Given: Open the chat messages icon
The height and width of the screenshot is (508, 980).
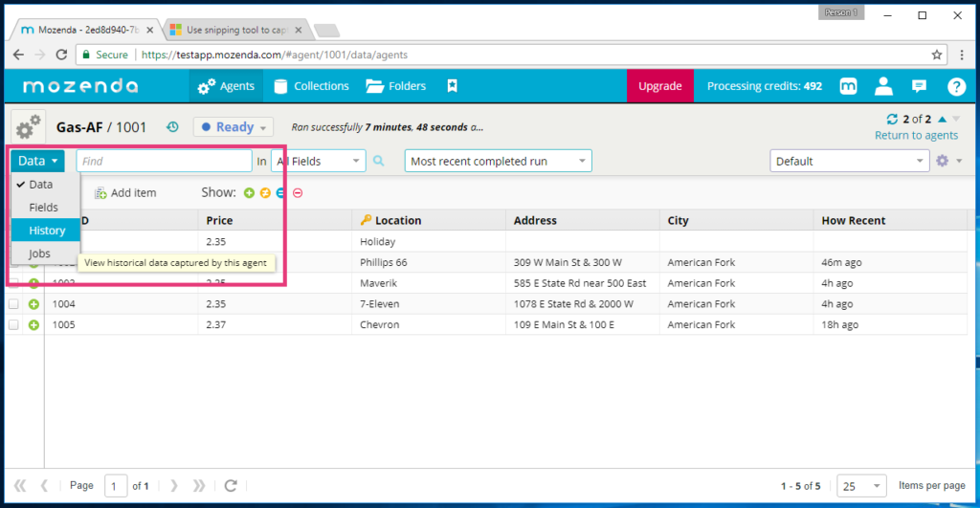Looking at the screenshot, I should pyautogui.click(x=919, y=86).
